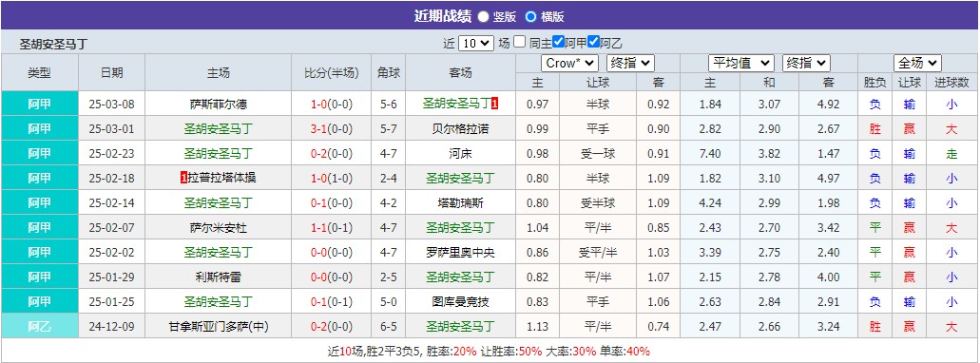Click the 比分(半场) column header
This screenshot has height=363, width=980.
(331, 72)
